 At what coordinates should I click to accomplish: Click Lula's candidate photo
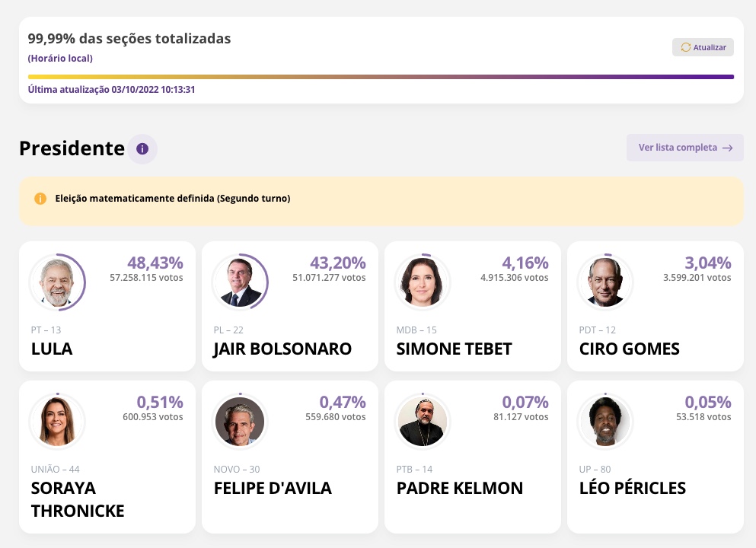57,282
